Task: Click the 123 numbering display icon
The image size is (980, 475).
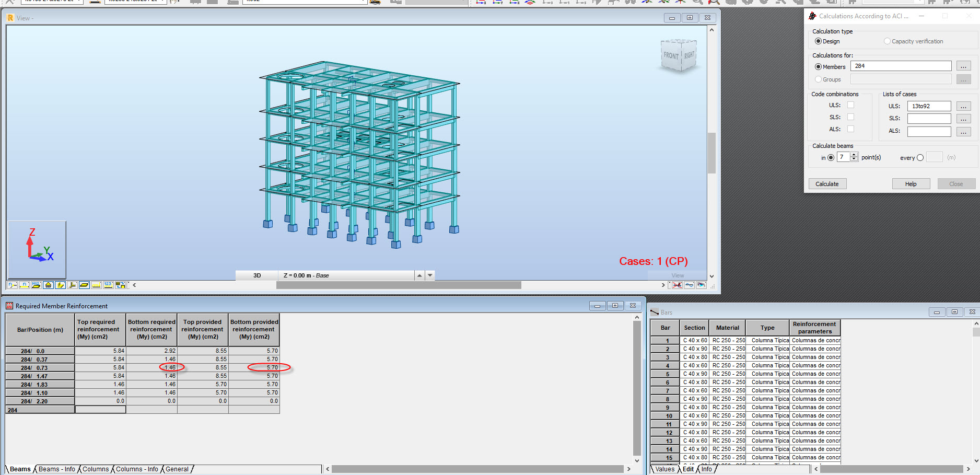Action: (x=108, y=285)
